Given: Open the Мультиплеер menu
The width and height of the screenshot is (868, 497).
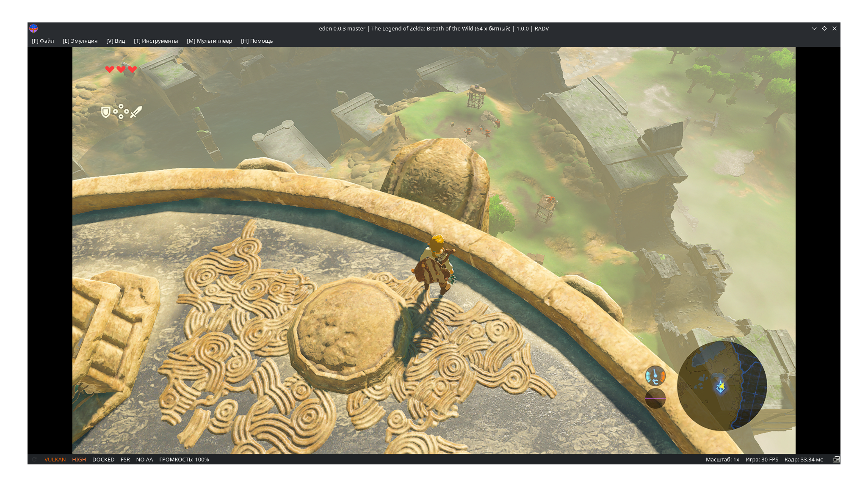Looking at the screenshot, I should [209, 41].
